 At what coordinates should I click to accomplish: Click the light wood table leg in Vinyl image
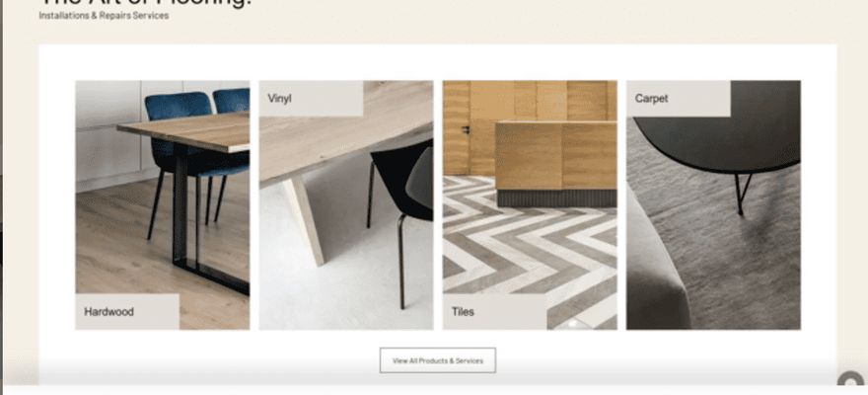point(304,221)
